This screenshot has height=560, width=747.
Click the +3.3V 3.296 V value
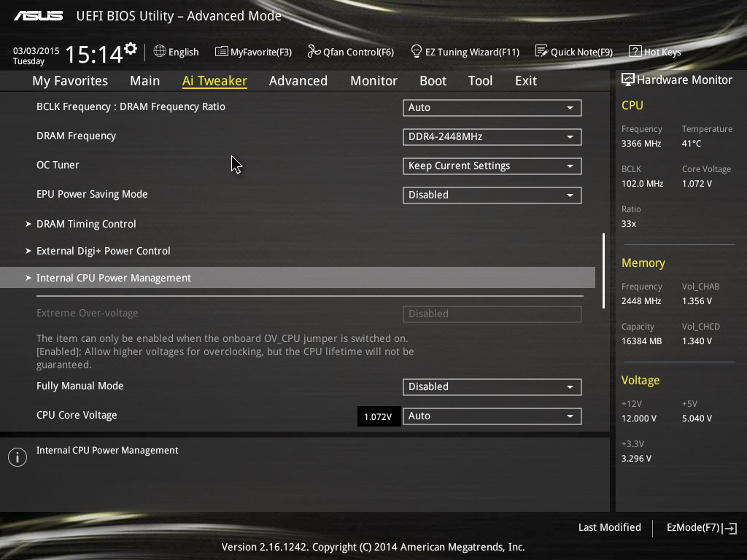click(x=636, y=458)
